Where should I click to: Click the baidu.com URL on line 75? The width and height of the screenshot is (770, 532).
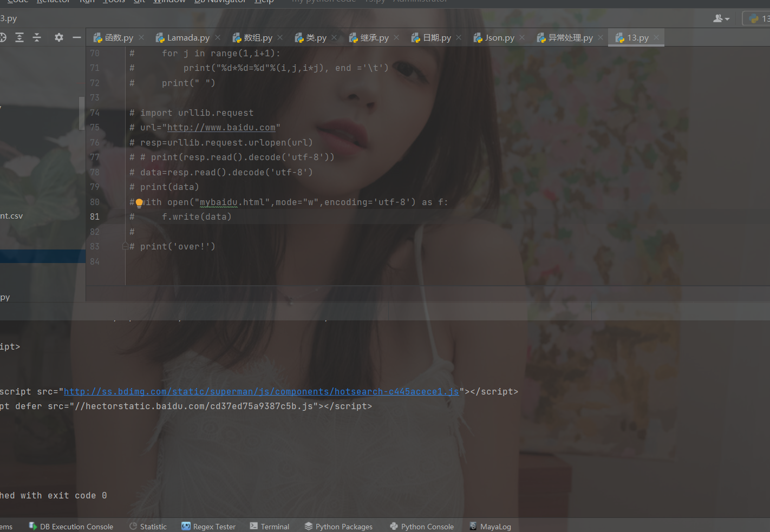click(221, 128)
